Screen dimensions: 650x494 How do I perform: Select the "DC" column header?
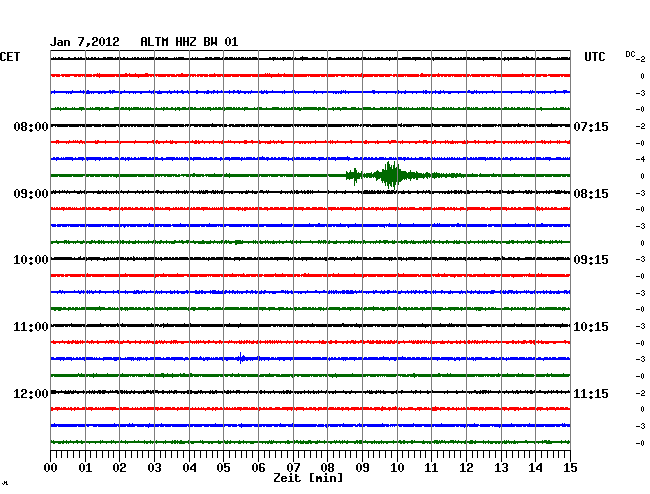pos(630,54)
